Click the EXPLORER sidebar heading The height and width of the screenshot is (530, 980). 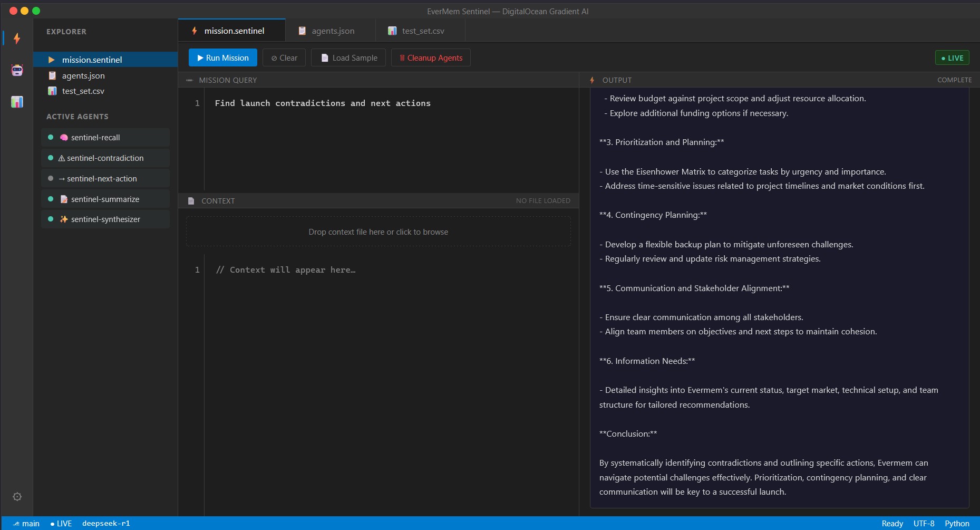coord(66,32)
